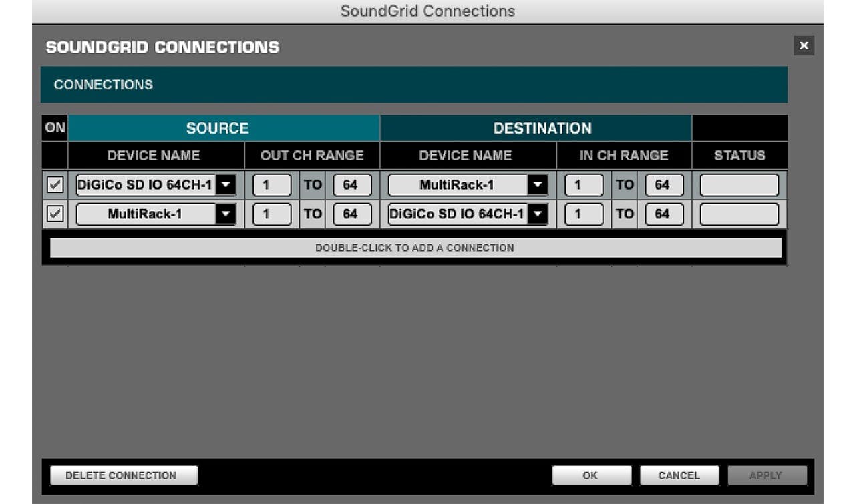Image resolution: width=855 pixels, height=504 pixels.
Task: Open source device dropdown showing DiGiCo SD IO 64CH-1
Action: click(226, 185)
